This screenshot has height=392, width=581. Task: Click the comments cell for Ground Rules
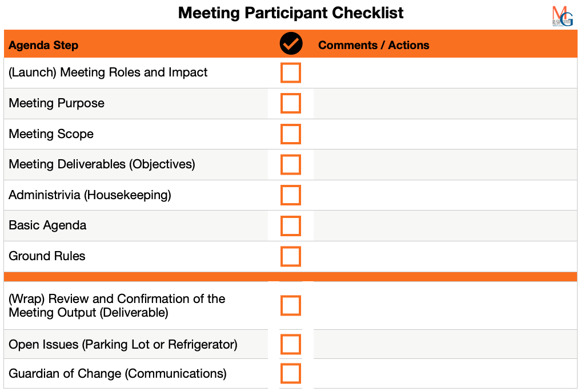[446, 257]
